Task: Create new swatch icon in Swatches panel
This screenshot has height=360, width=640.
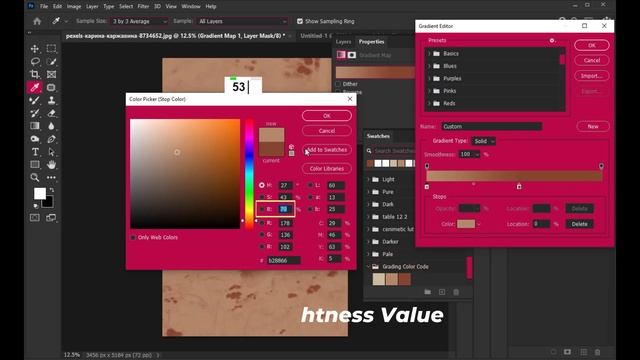Action: pos(442,292)
